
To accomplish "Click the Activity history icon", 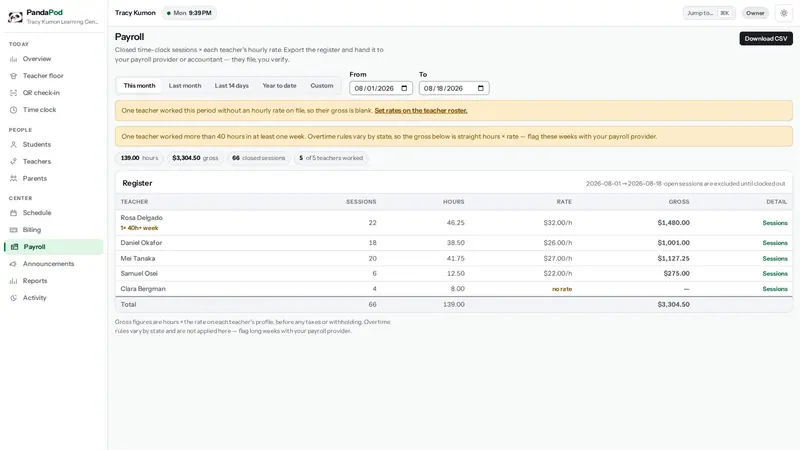I will point(13,298).
